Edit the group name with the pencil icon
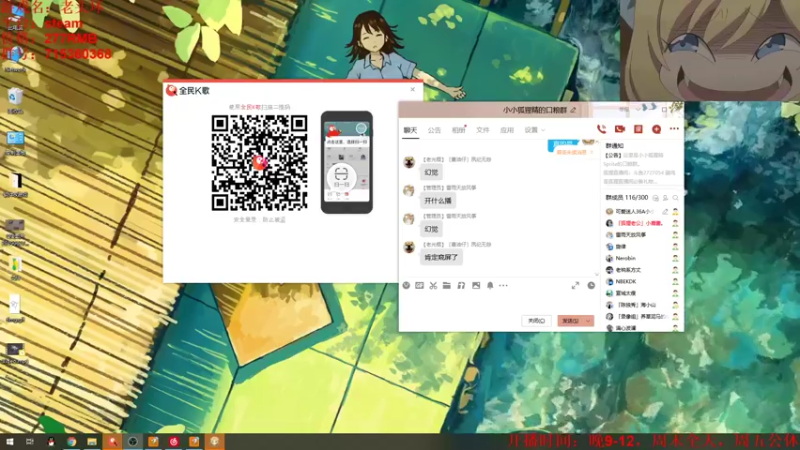The image size is (800, 450). click(x=573, y=110)
